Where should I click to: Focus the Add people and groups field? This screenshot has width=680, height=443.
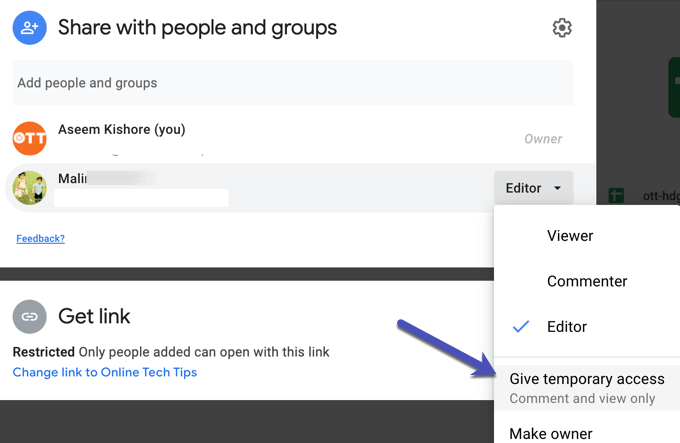point(292,83)
